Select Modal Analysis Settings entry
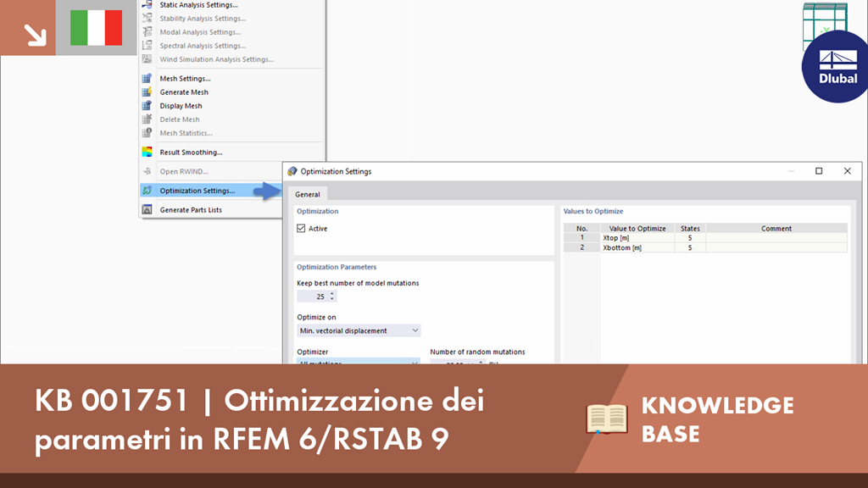 tap(200, 32)
